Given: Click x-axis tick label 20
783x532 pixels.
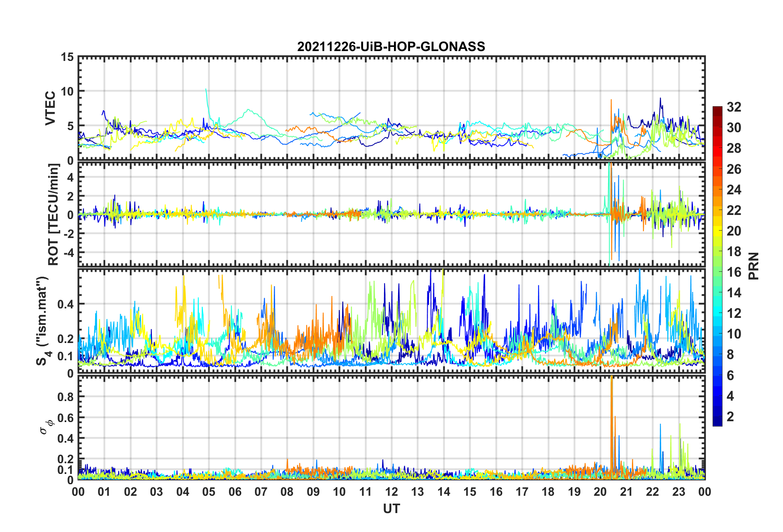Looking at the screenshot, I should pyautogui.click(x=600, y=492).
